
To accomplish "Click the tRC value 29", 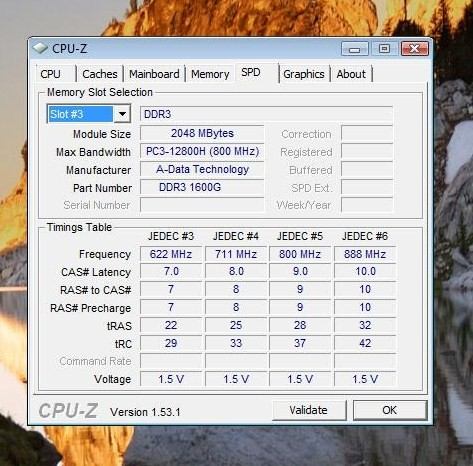I will (x=171, y=343).
